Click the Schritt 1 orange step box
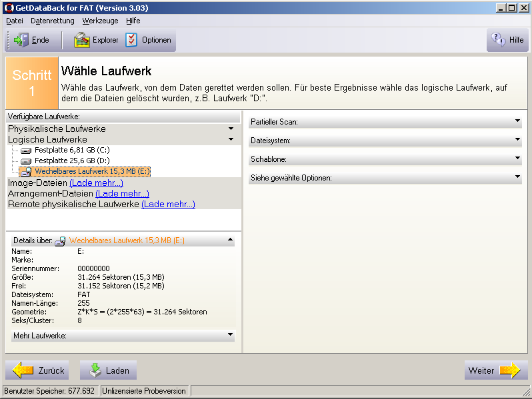 [x=32, y=83]
